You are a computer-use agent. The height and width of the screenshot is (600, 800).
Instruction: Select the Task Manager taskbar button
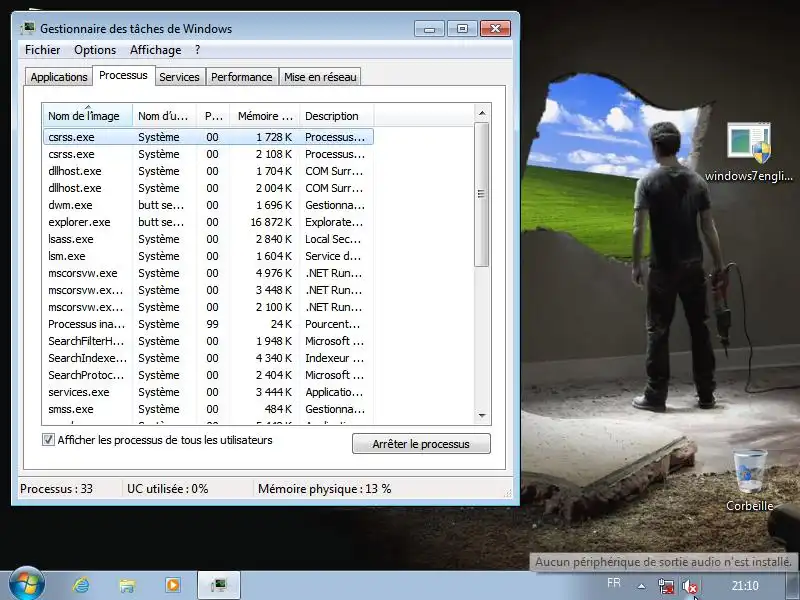pyautogui.click(x=219, y=585)
